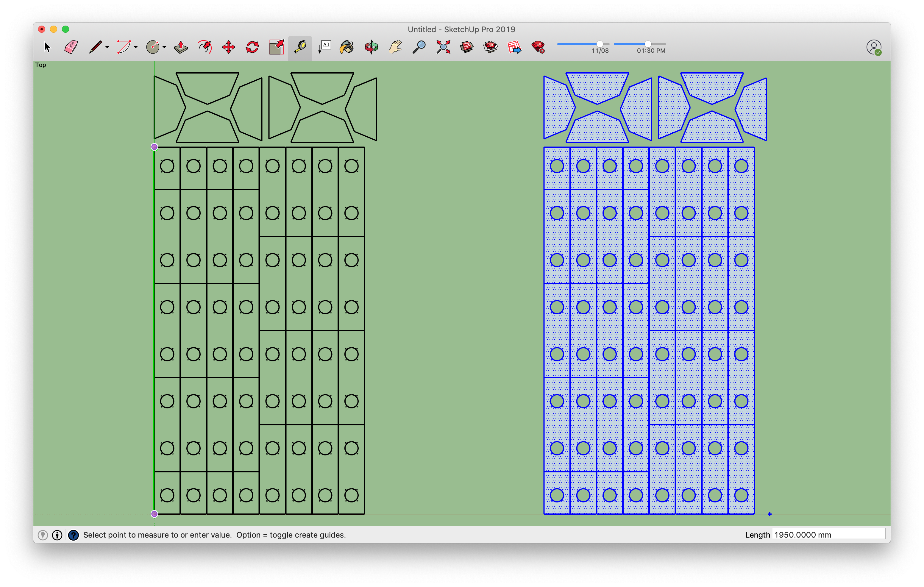Open the 3D Warehouse icon
This screenshot has height=587, width=924.
[x=466, y=47]
